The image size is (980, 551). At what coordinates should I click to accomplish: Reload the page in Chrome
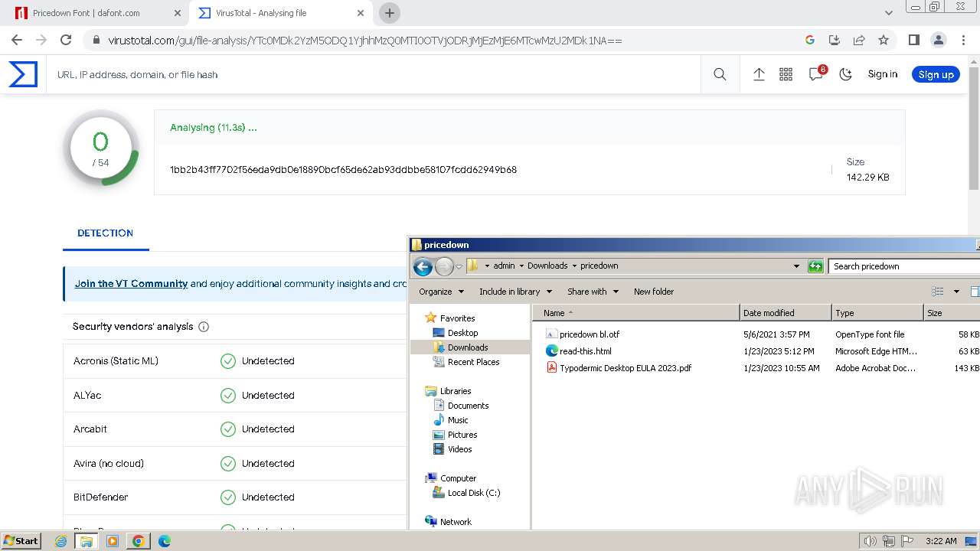(66, 40)
